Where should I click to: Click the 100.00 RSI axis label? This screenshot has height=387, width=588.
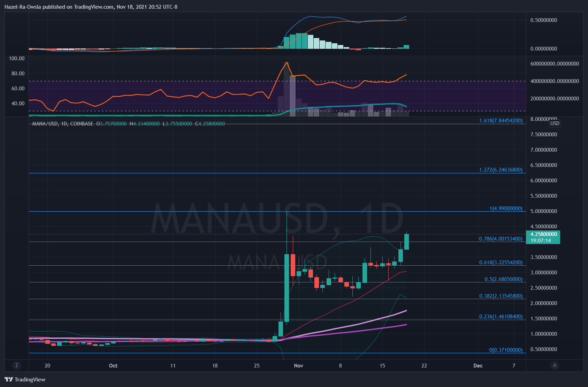point(17,59)
